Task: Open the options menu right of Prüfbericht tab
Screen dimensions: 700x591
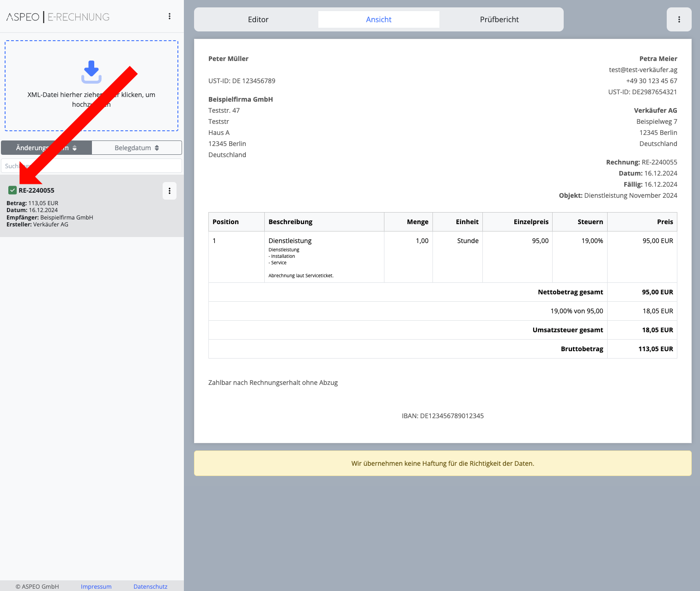Action: [x=679, y=19]
